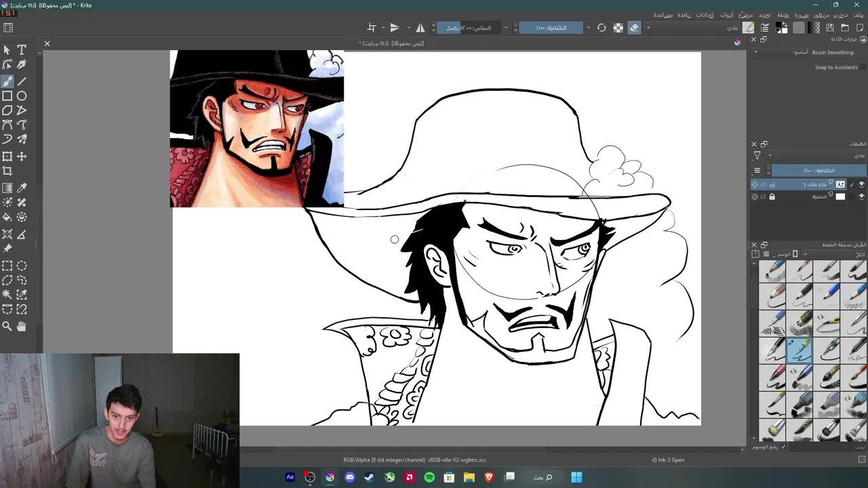Open the تحرير (Edit) menu
This screenshot has height=488, width=868.
[x=841, y=14]
